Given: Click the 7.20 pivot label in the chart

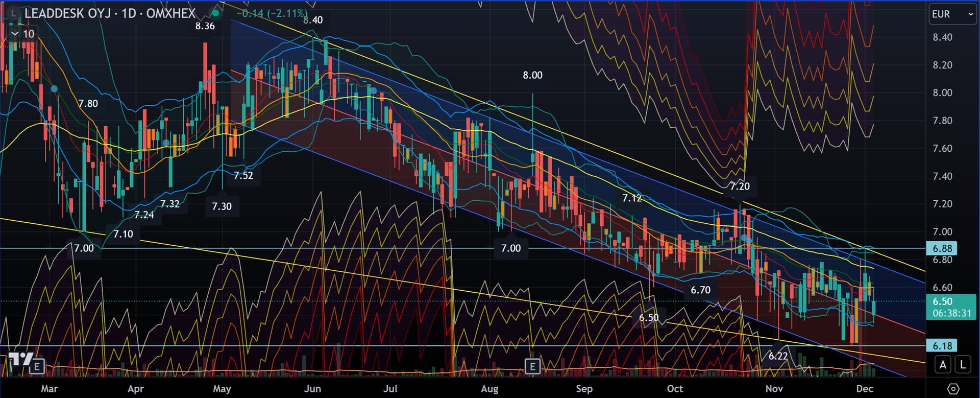Looking at the screenshot, I should 740,186.
